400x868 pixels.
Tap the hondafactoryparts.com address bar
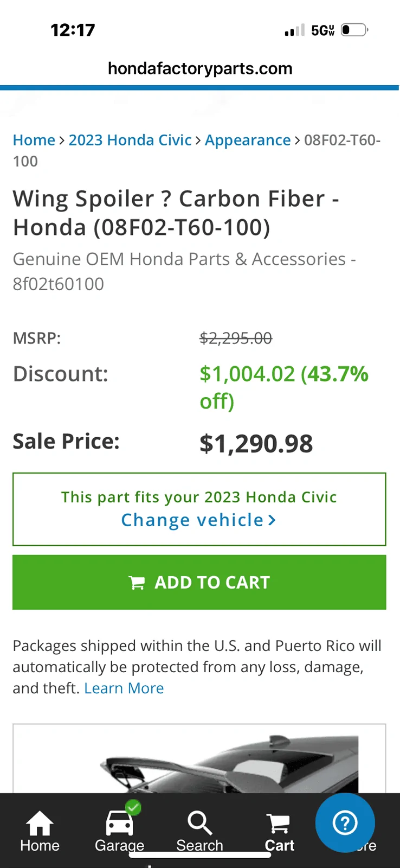click(200, 68)
